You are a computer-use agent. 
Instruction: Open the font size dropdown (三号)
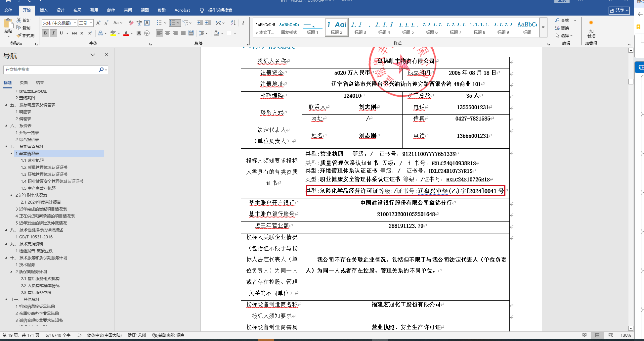point(91,23)
